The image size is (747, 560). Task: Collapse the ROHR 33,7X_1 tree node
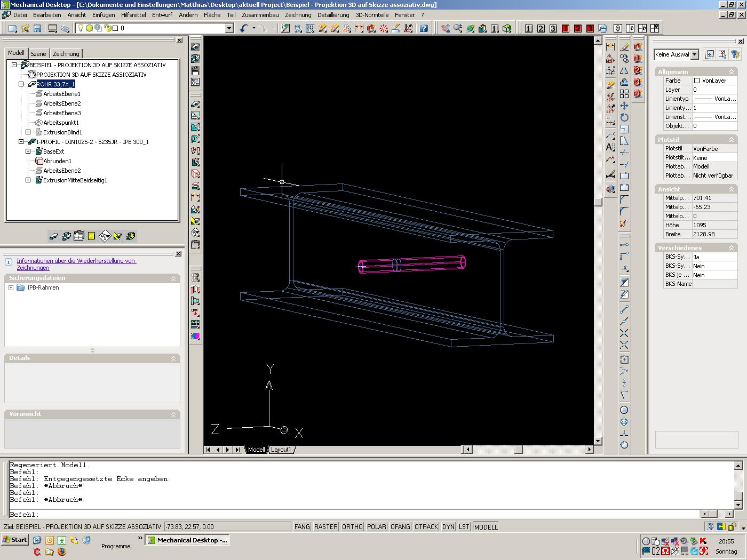pyautogui.click(x=21, y=84)
